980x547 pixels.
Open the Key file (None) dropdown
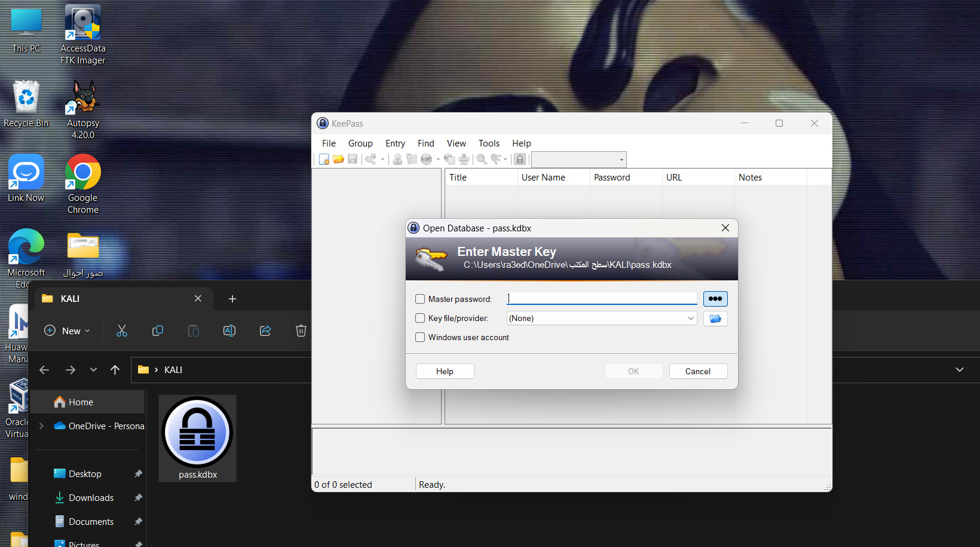(602, 318)
